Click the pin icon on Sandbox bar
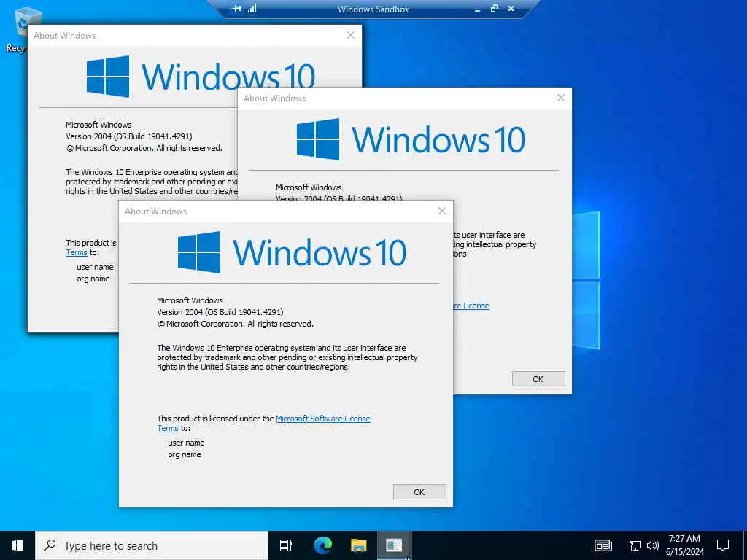Screen dimensions: 747x560 pos(237,9)
